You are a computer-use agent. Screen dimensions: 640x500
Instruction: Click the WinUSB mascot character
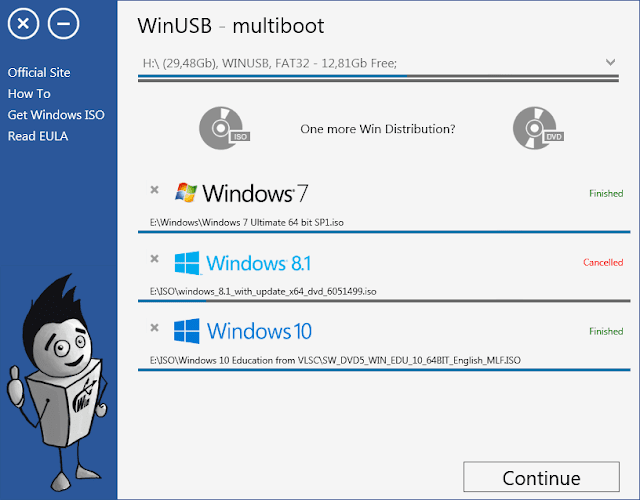(x=57, y=382)
